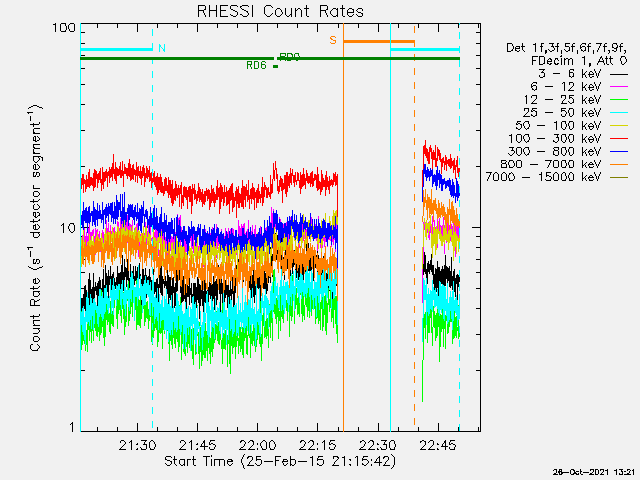640x480 pixels.
Task: Click the dashed orange vertical SAA end line
Action: tap(414, 227)
